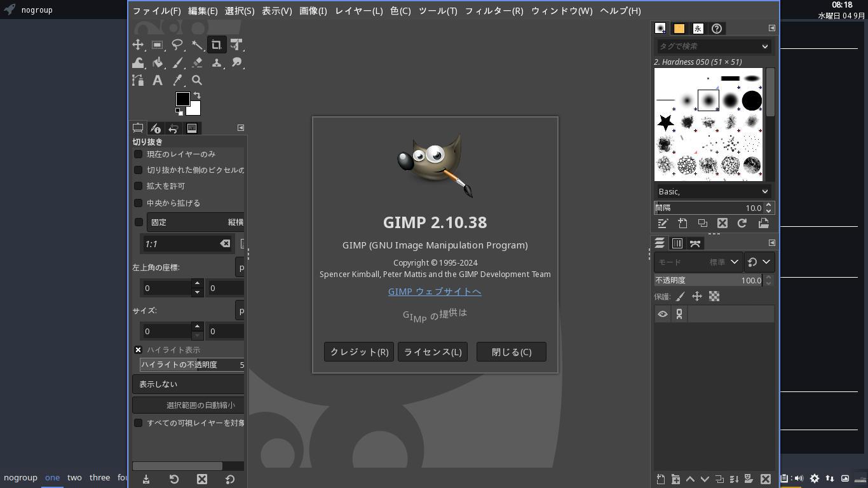Select the Rectangle Select tool

(158, 44)
